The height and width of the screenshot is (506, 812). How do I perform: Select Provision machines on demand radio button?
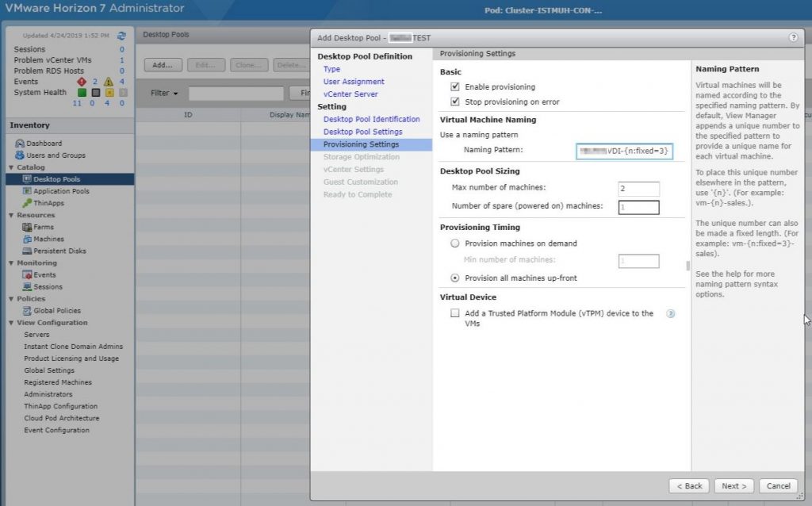(454, 243)
